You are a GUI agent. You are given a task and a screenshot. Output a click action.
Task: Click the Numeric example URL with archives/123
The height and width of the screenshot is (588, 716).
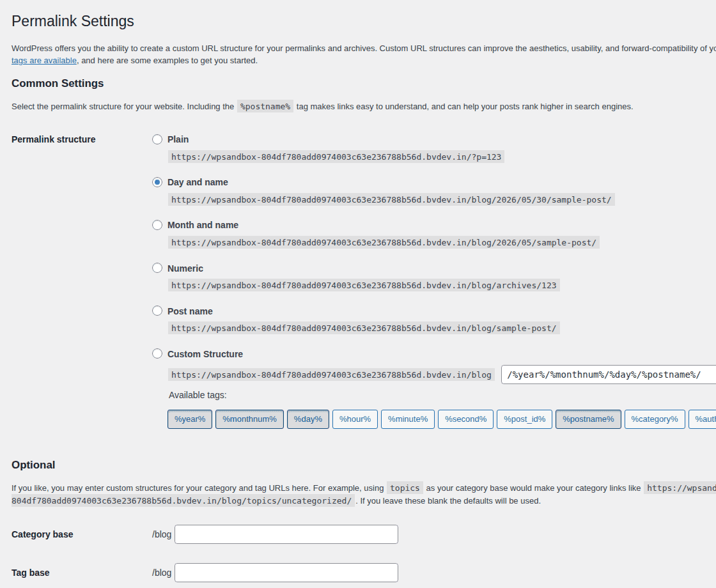364,286
